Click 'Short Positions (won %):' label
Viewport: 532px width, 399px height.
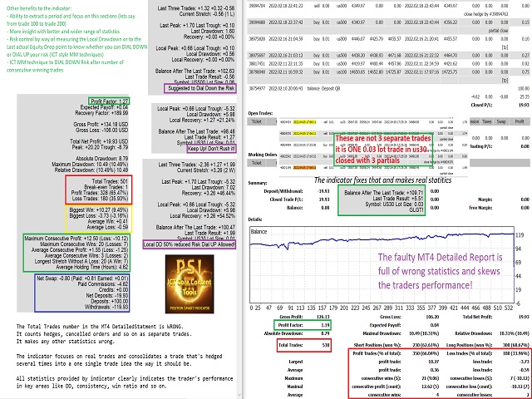coord(377,345)
